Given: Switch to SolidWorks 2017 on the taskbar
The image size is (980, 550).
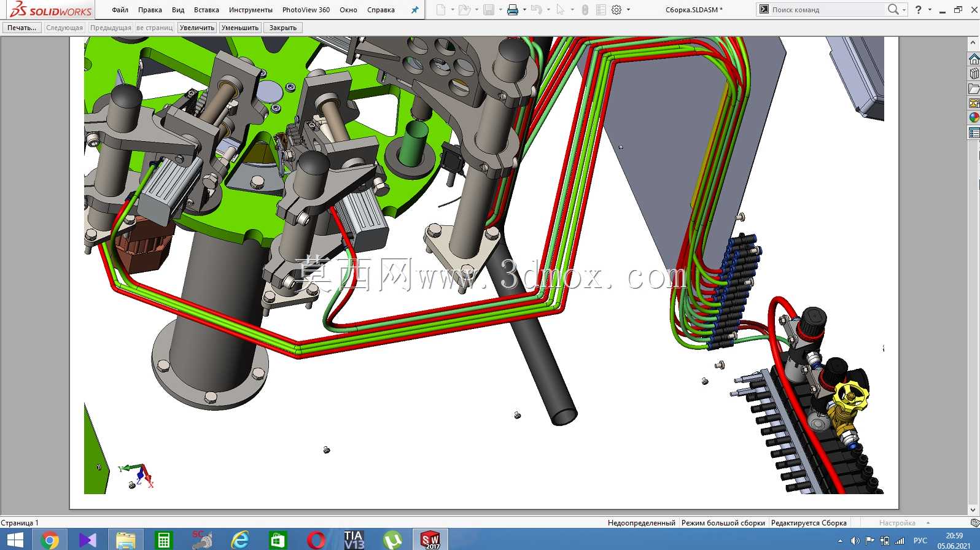Looking at the screenshot, I should point(430,540).
